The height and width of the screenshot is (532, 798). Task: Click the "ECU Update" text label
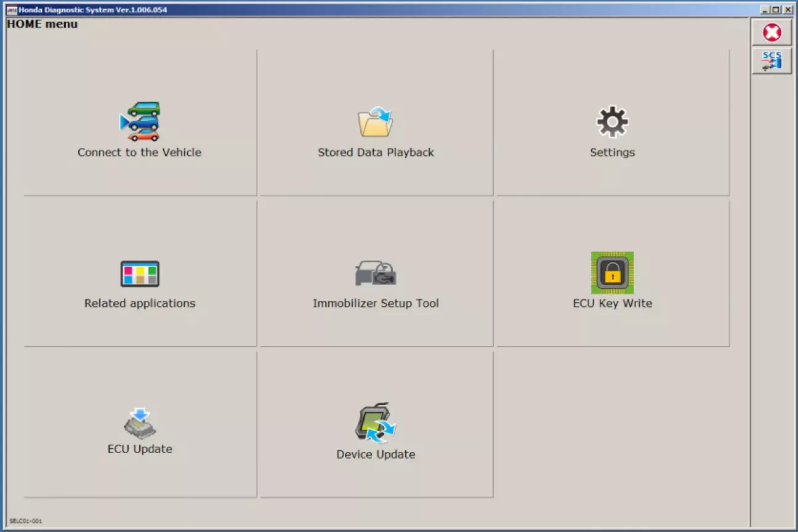click(140, 449)
